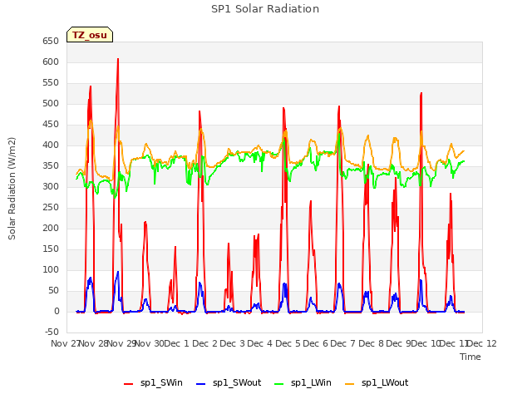Click the 650 y-axis tick label

pos(51,41)
